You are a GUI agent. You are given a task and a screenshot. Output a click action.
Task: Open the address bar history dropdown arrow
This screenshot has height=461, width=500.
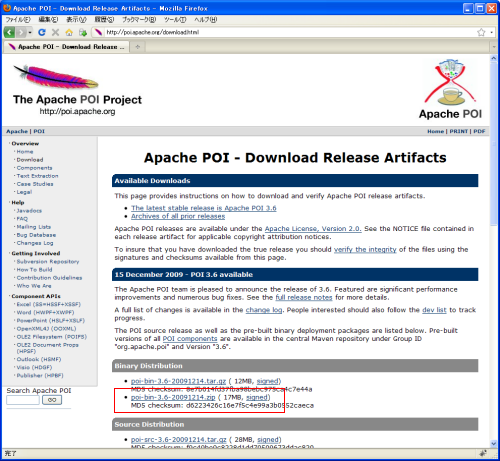(491, 32)
